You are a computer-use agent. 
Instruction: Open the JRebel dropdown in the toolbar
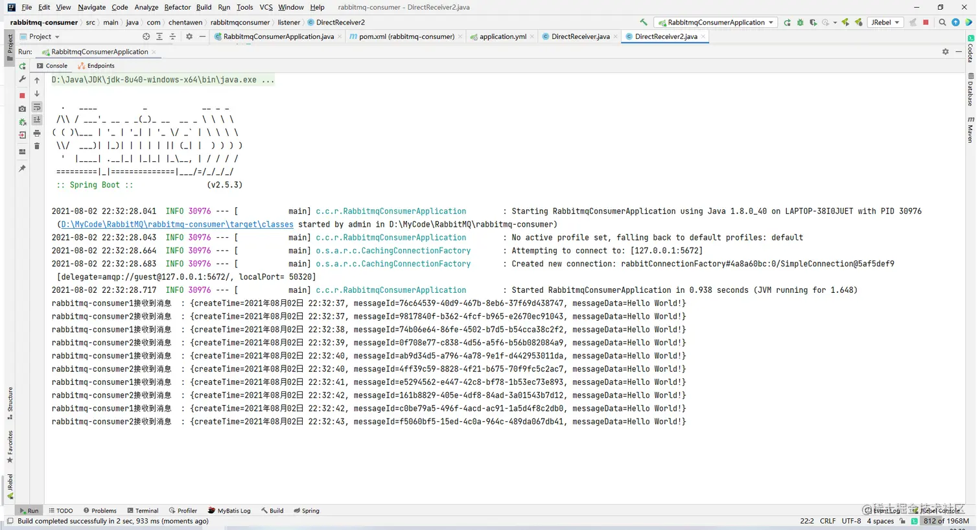coord(885,22)
